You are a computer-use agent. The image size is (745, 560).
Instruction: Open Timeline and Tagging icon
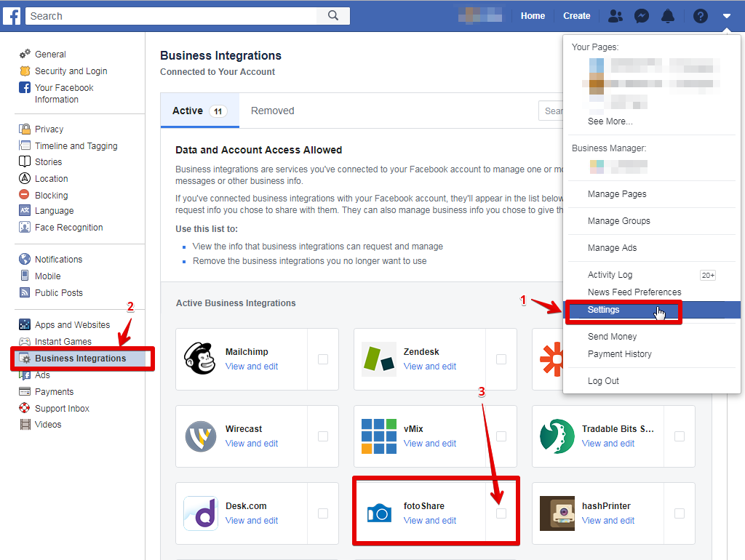click(25, 145)
